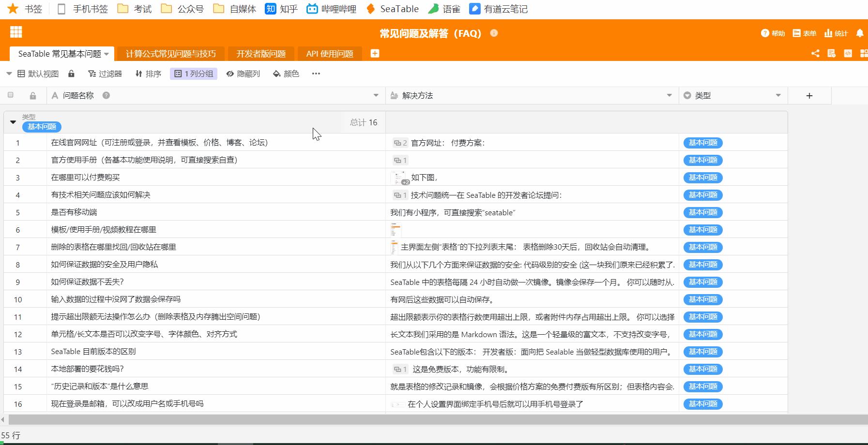Select cell 在哪里可以付费购买
Viewport: 868px width, 445px height.
(216, 178)
